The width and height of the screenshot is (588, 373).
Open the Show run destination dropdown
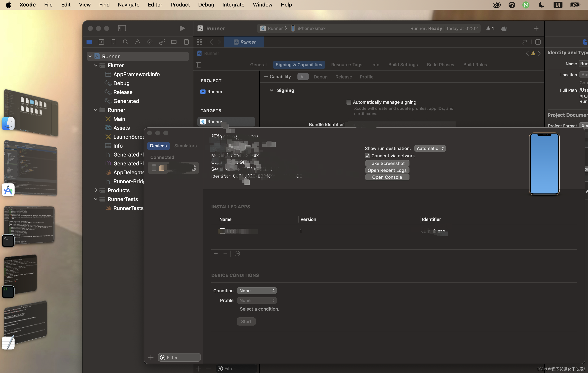coord(430,148)
